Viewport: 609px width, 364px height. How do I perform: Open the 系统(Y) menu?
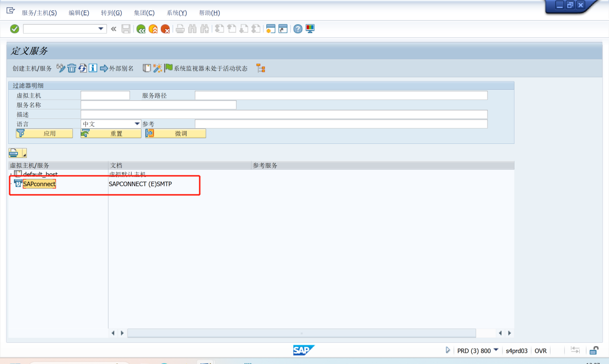coord(177,13)
